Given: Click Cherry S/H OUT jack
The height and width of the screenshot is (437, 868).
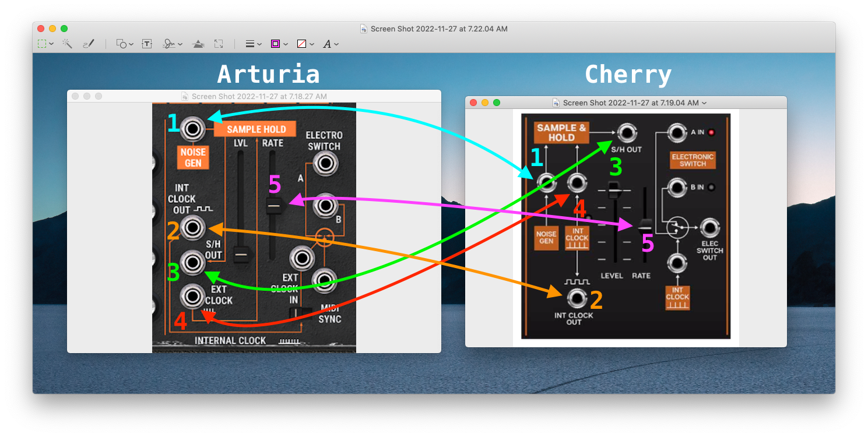Looking at the screenshot, I should click(x=626, y=133).
